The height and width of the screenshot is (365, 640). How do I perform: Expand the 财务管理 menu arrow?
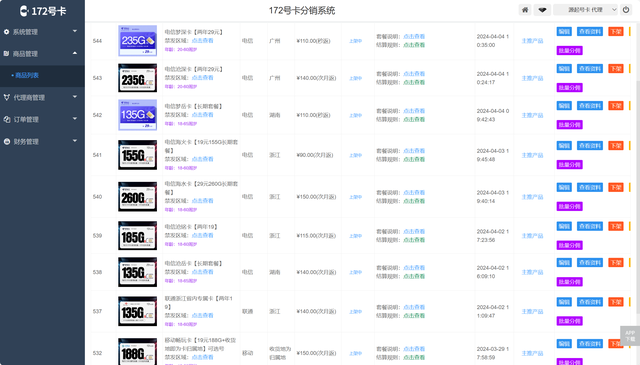[x=75, y=141]
